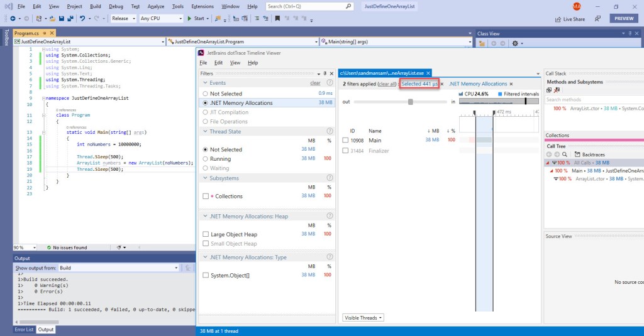Open the Release configuration dropdown

124,19
